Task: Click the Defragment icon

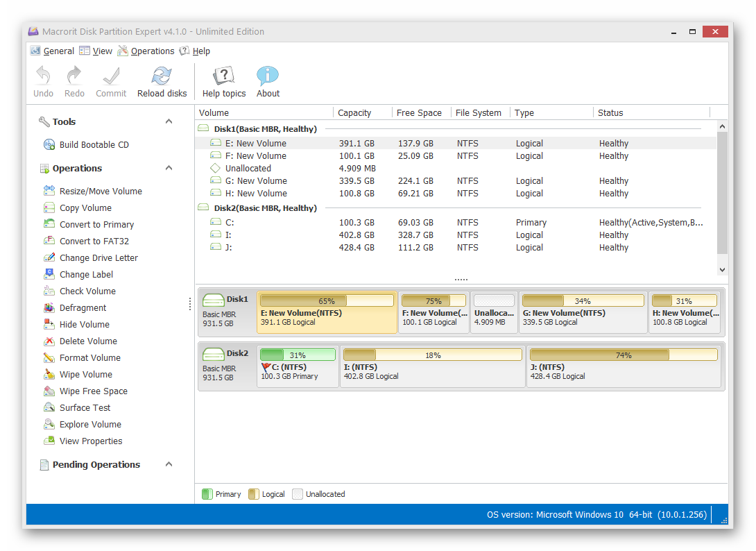Action: (49, 308)
